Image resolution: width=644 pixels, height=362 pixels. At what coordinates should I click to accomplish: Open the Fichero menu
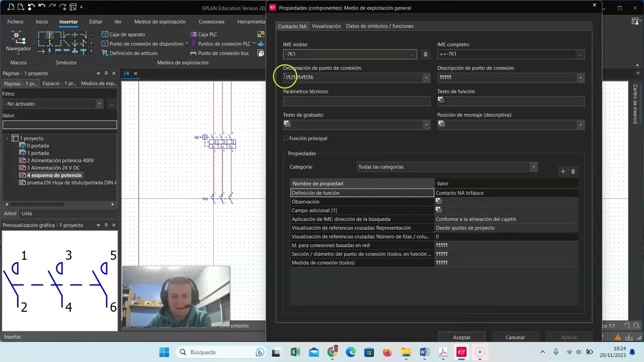point(15,22)
